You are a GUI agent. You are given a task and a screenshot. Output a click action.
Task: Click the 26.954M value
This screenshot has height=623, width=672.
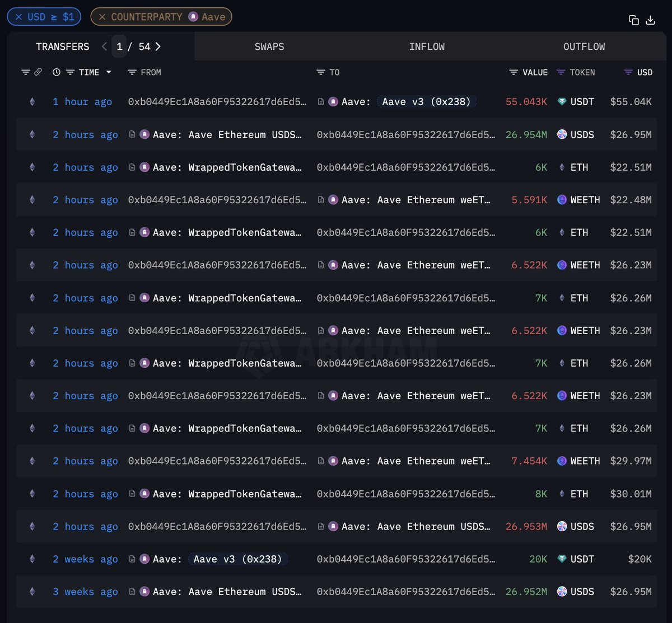[526, 134]
